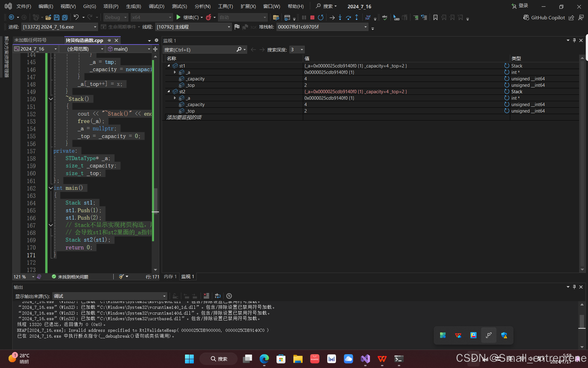Open File Explorer from the taskbar
Image resolution: width=588 pixels, height=368 pixels.
298,358
